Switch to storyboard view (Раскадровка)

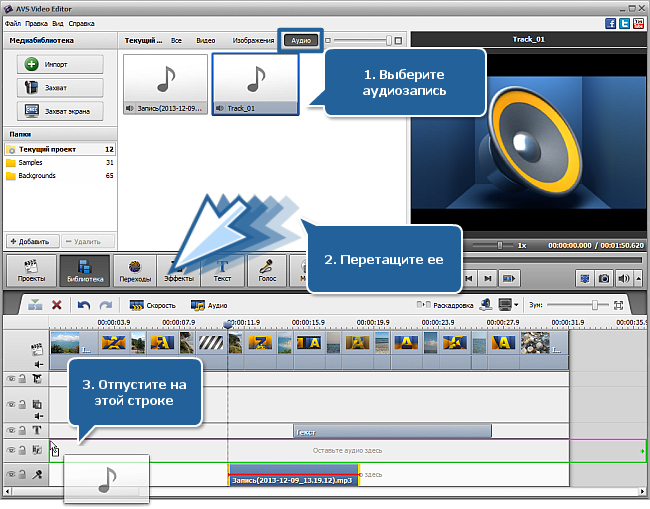click(445, 305)
